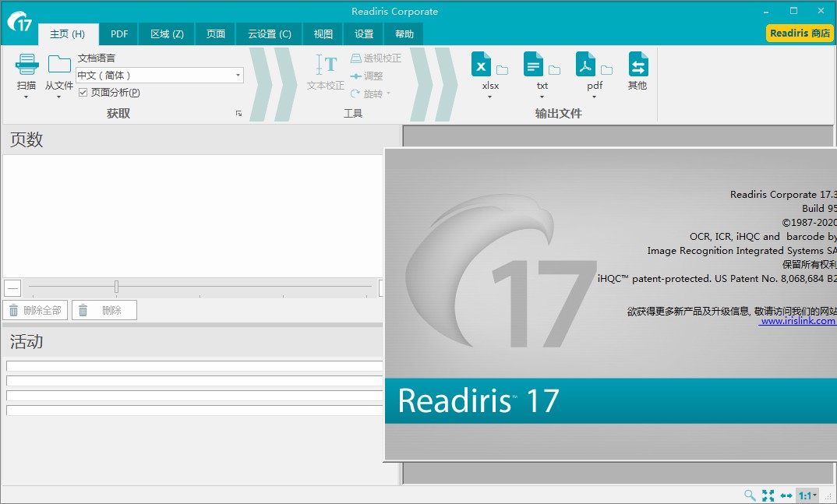The height and width of the screenshot is (504, 837).
Task: Click the Delete All (删除全部) button
Action: pyautogui.click(x=36, y=310)
